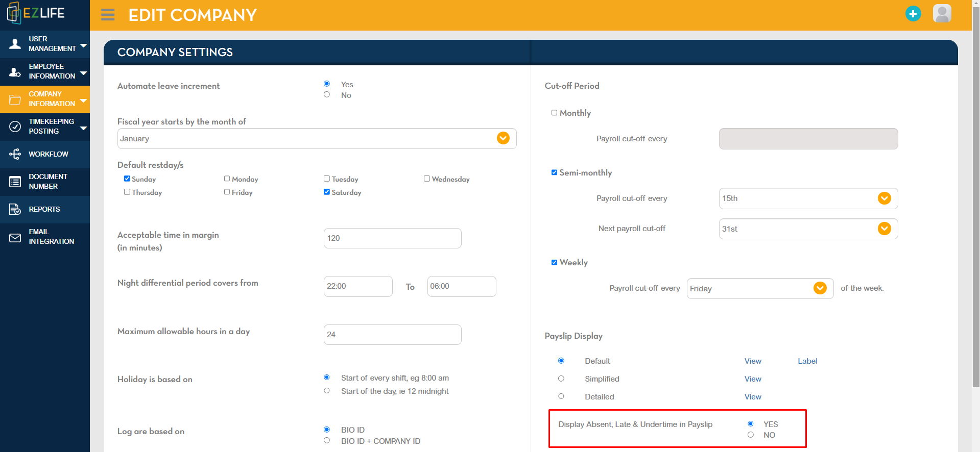Open semi-monthly 15th cut-off dropdown
The image size is (980, 452).
(x=808, y=198)
